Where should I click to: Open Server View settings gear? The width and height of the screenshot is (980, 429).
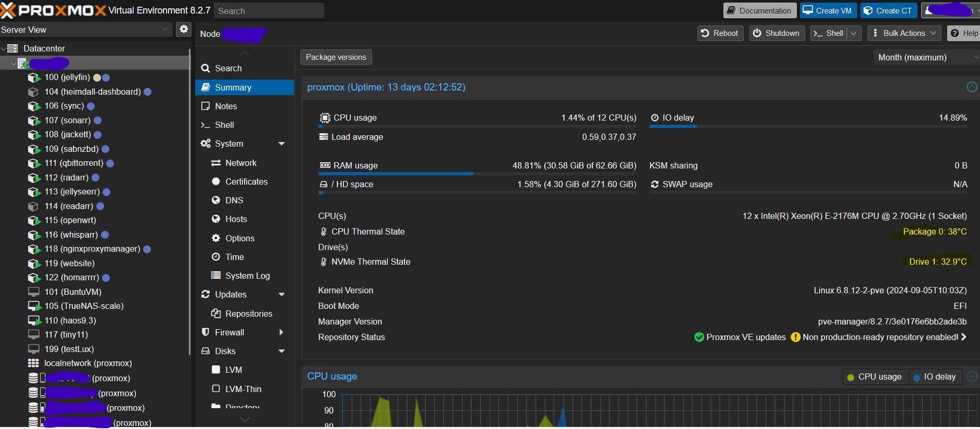[184, 29]
